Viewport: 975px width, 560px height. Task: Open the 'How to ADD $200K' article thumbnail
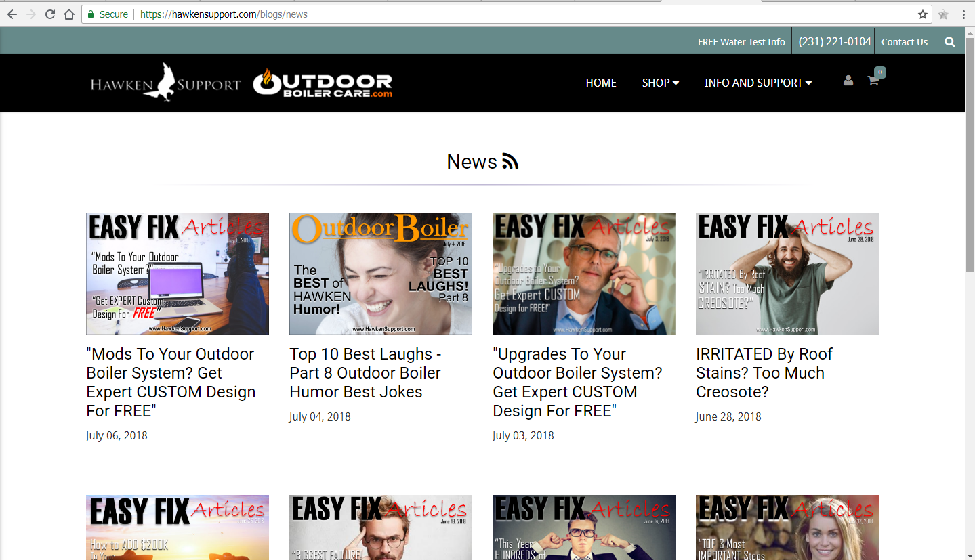[x=178, y=527]
